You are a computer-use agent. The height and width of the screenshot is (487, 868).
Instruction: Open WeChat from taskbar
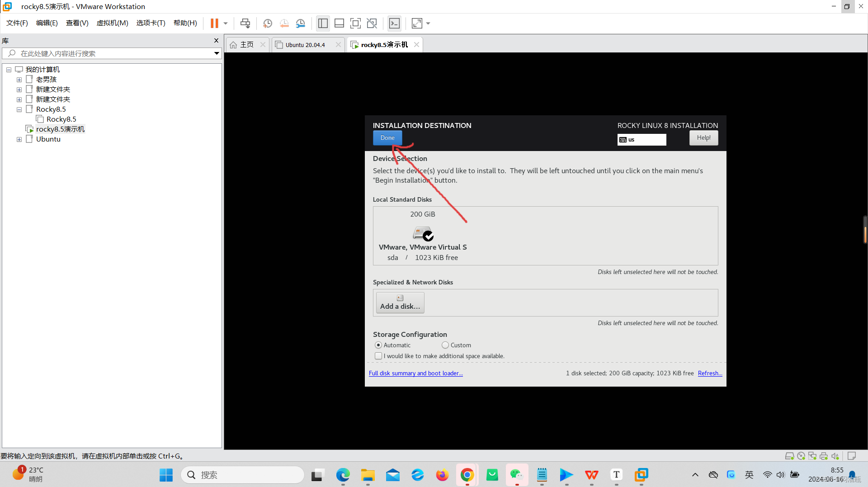pos(517,475)
